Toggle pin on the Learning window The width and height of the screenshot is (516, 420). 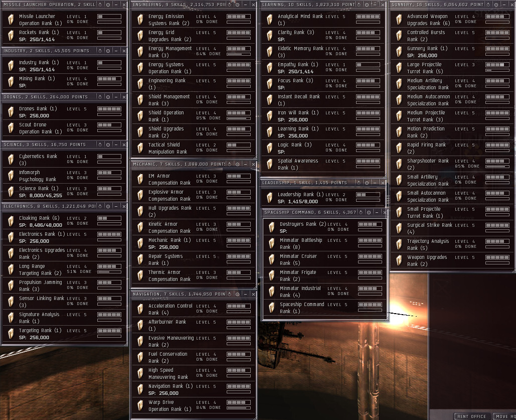point(367,5)
